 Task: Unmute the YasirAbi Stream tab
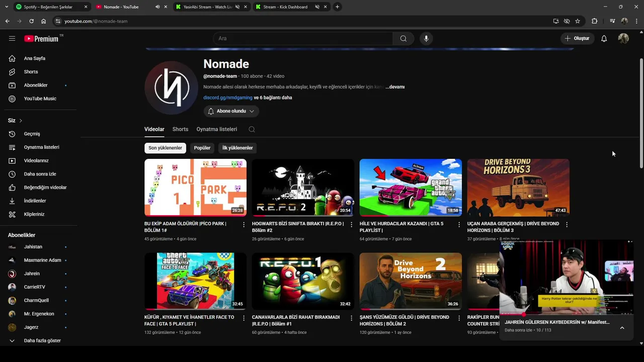pyautogui.click(x=237, y=7)
